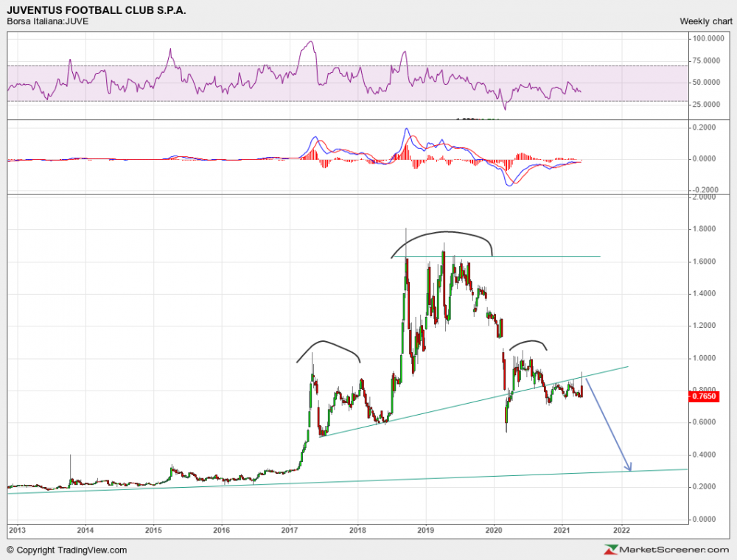Click the 0.0000 price scale value at bottom
Image resolution: width=737 pixels, height=560 pixels.
point(705,519)
